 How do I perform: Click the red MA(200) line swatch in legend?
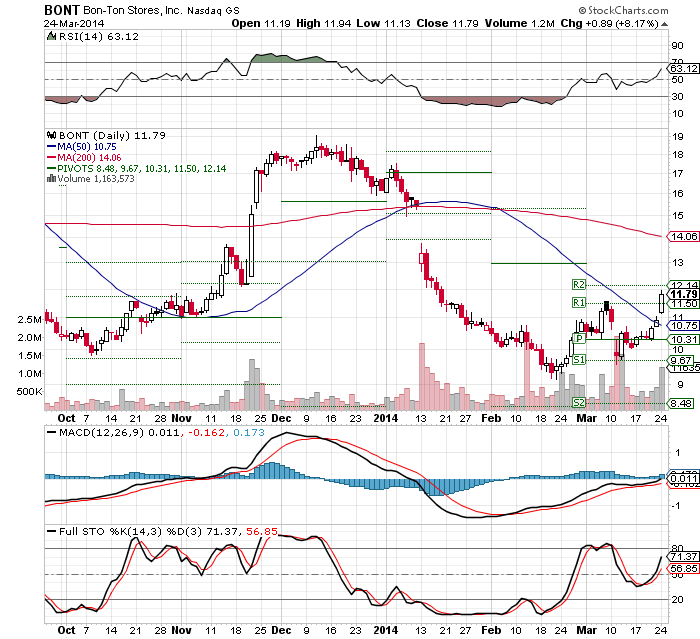(x=51, y=157)
